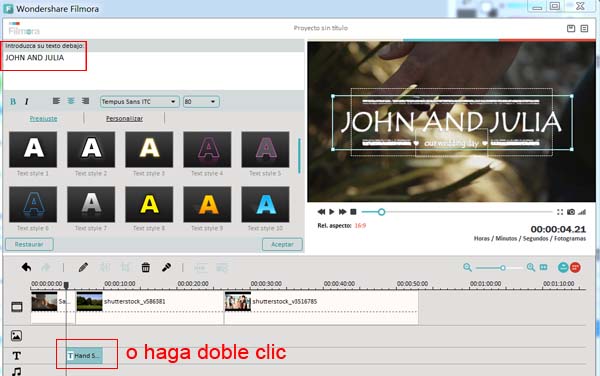Toggle italic text formatting
600x376 pixels.
[x=26, y=102]
